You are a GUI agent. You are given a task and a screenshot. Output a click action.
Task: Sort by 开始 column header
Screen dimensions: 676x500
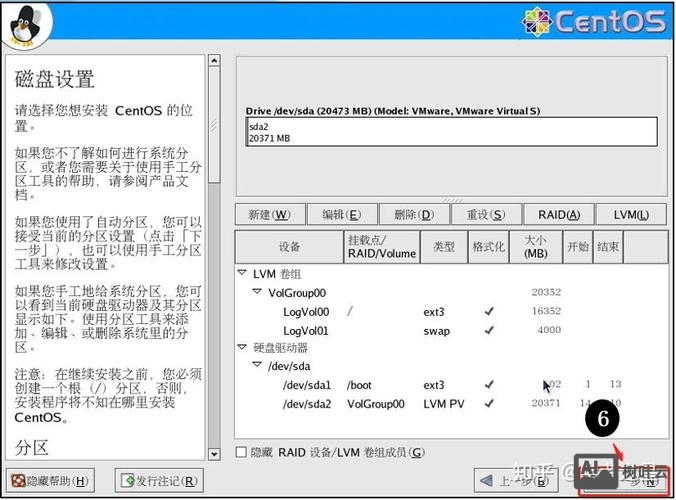578,247
